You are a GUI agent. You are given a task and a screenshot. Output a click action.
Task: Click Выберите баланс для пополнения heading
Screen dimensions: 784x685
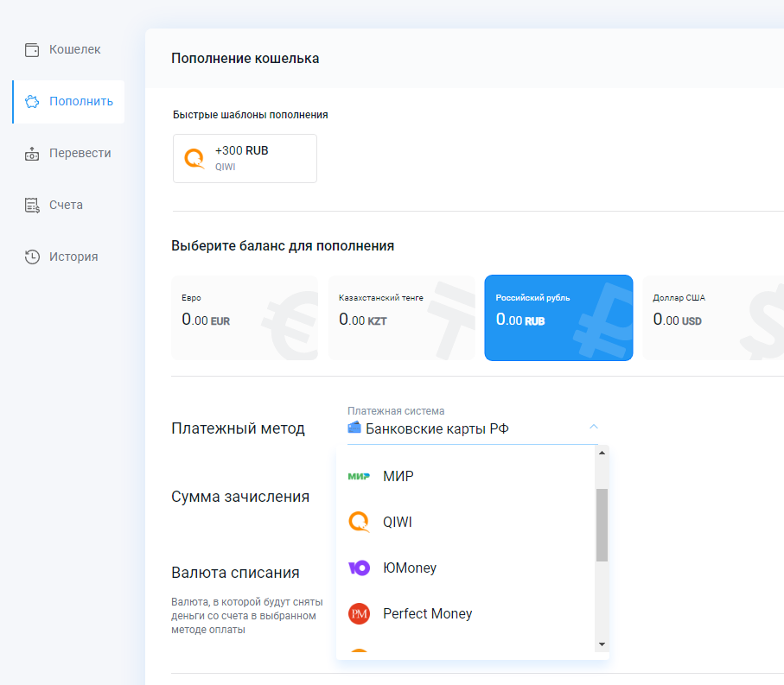click(x=283, y=246)
